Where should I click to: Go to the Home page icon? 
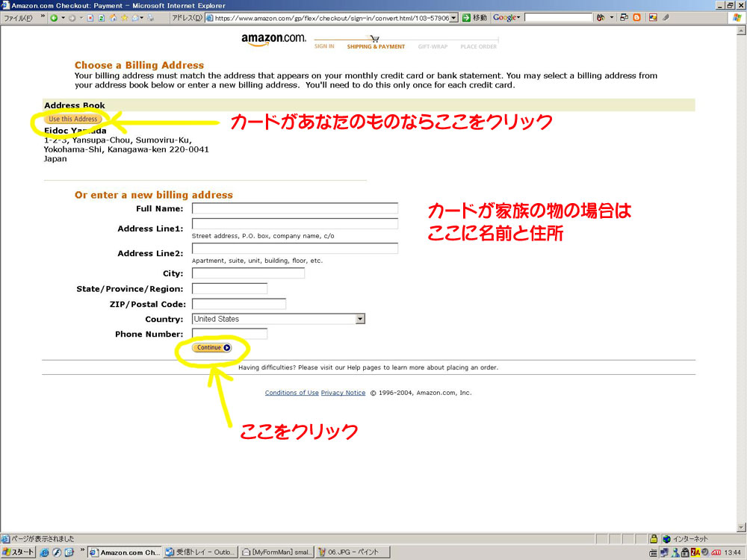coord(113,18)
